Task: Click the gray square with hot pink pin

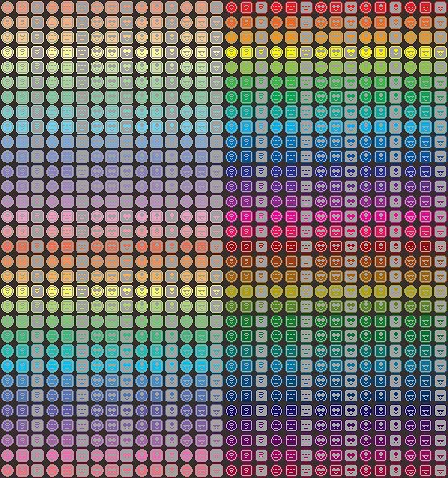Action: (396, 217)
